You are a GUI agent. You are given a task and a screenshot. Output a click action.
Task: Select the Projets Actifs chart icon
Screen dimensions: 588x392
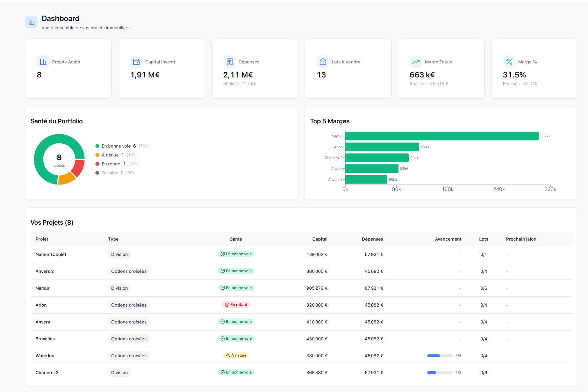pos(43,62)
